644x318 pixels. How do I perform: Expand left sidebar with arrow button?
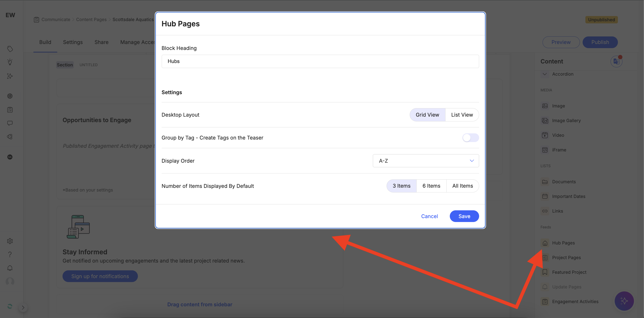point(23,307)
